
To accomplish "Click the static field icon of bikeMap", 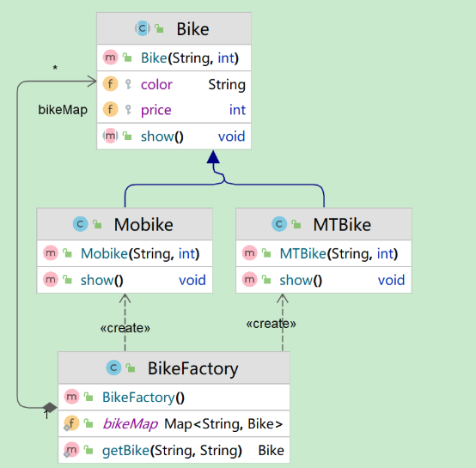I will [71, 423].
